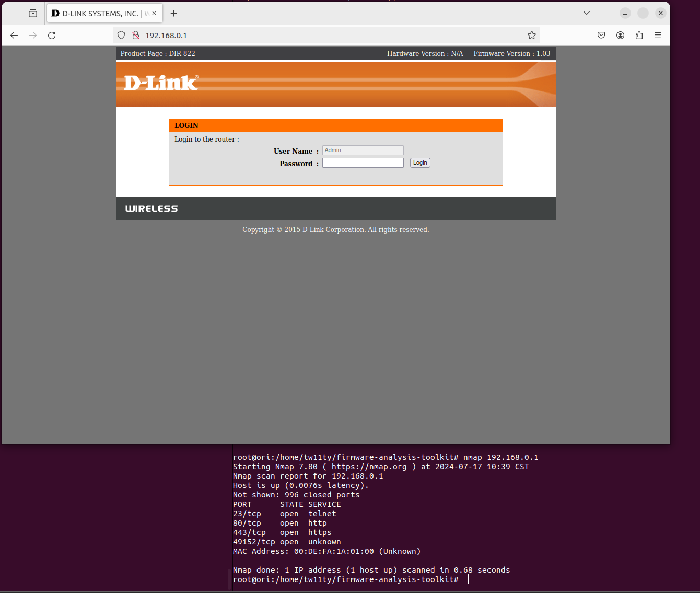Click the insecure connection padlock icon
Screen dimensions: 700x593
(136, 35)
